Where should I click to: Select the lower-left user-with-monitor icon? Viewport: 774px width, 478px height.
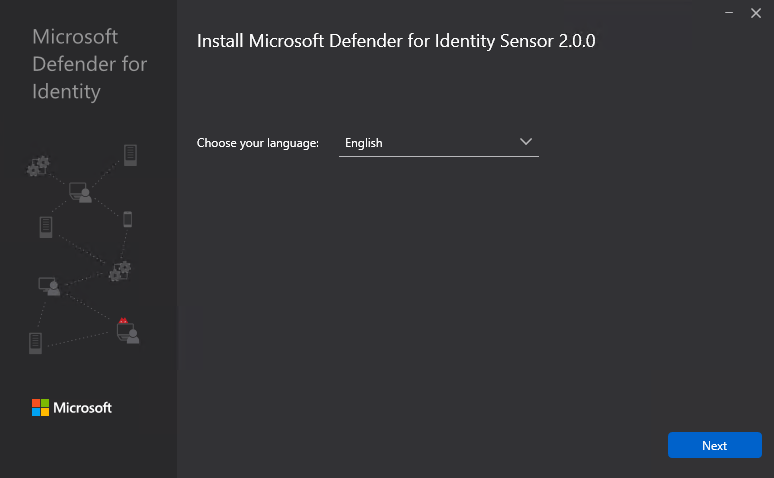(x=50, y=286)
